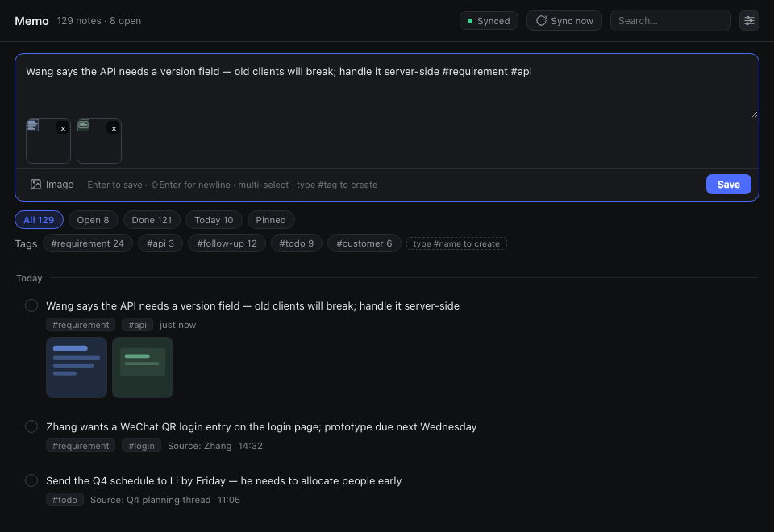
Task: Click the 'just now' timestamp
Action: [177, 325]
